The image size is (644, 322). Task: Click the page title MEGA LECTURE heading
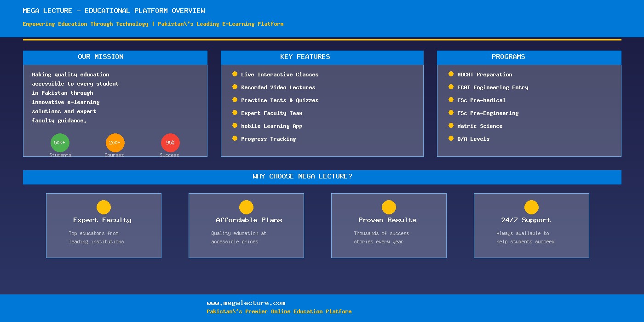(x=114, y=11)
